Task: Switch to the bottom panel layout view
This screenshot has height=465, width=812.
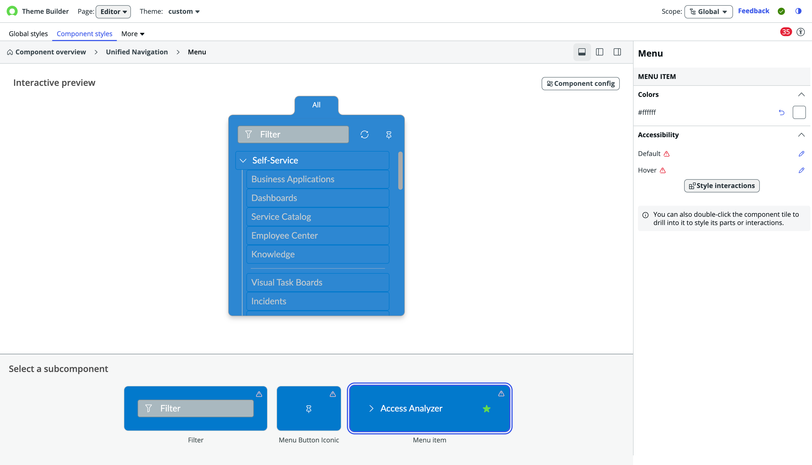Action: (x=582, y=52)
